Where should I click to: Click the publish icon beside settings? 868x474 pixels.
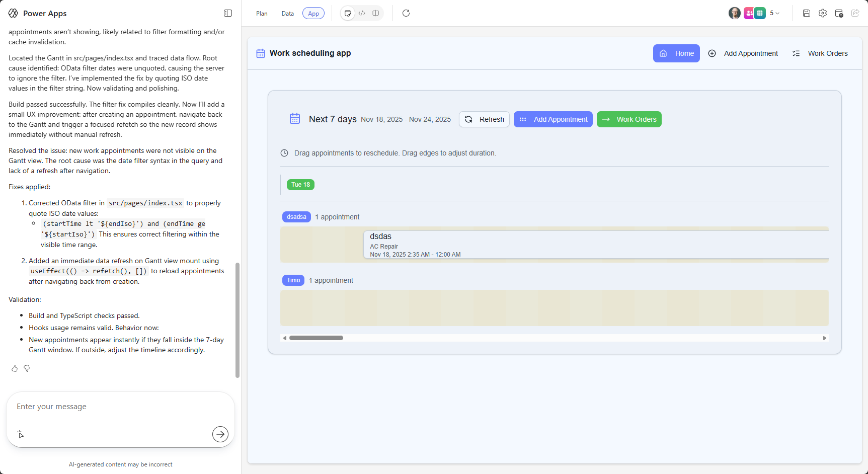click(x=839, y=13)
